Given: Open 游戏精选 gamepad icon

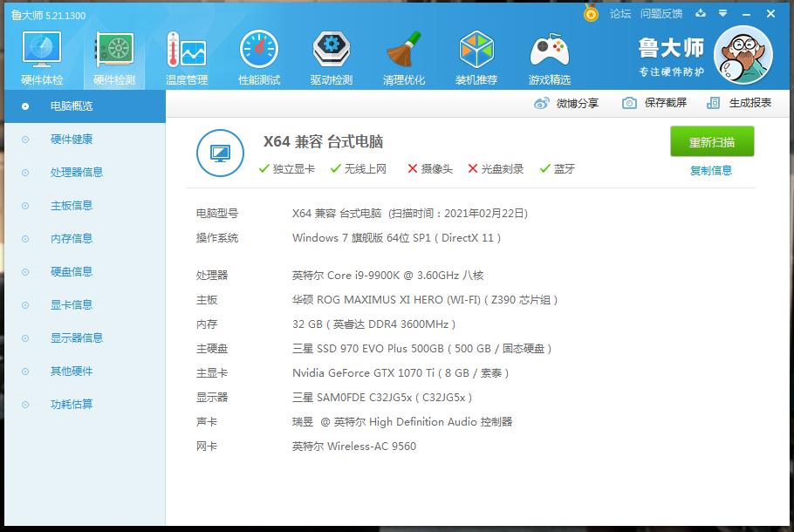Looking at the screenshot, I should 550,57.
